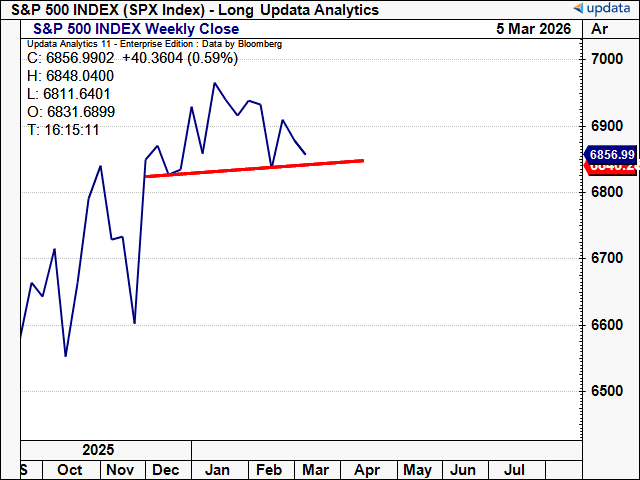
Task: Click the blue 6856.99 price tag
Action: (x=611, y=154)
